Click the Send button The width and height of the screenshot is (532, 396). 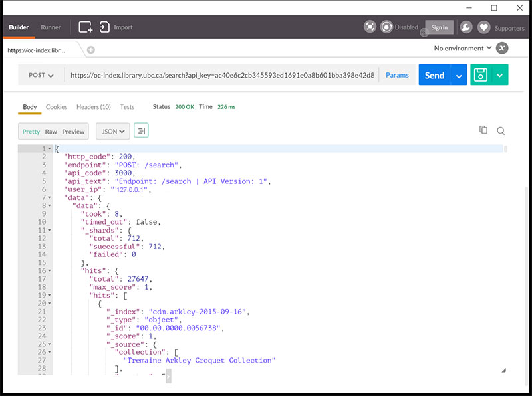click(x=435, y=75)
